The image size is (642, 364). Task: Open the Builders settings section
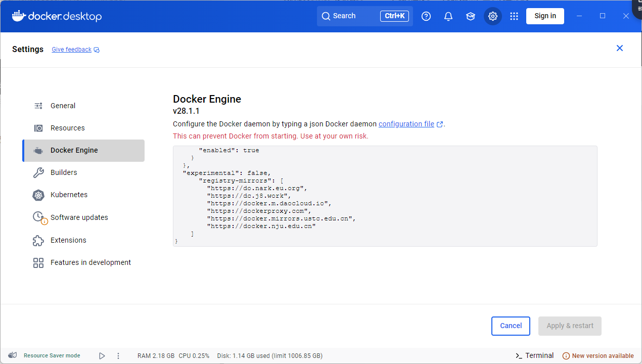coord(83,172)
